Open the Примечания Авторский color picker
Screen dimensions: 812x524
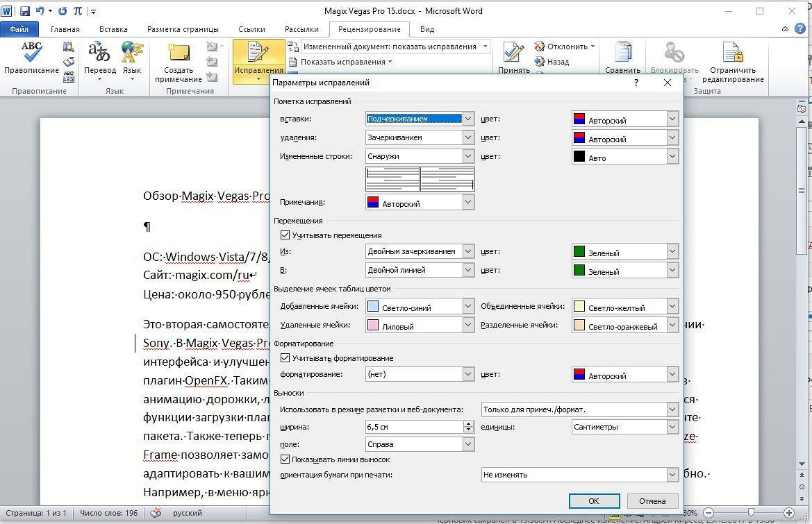pyautogui.click(x=420, y=202)
